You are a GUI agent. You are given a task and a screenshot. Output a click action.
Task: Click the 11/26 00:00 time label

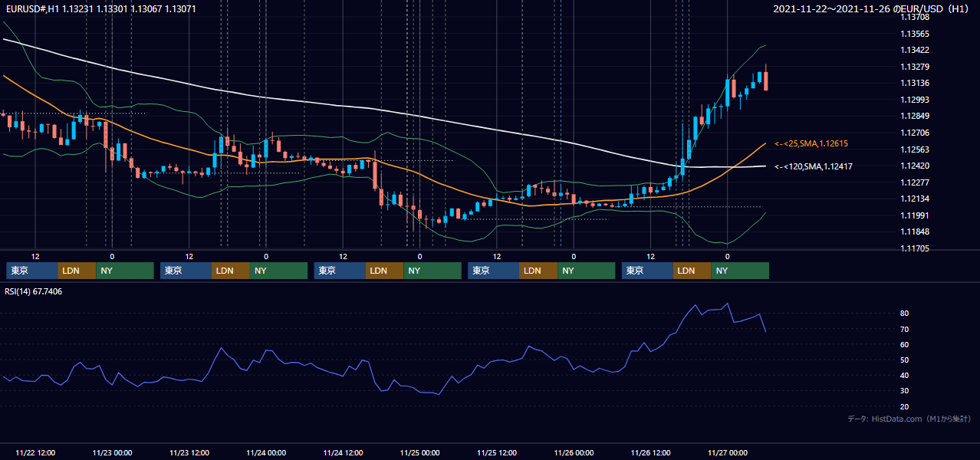pos(574,452)
